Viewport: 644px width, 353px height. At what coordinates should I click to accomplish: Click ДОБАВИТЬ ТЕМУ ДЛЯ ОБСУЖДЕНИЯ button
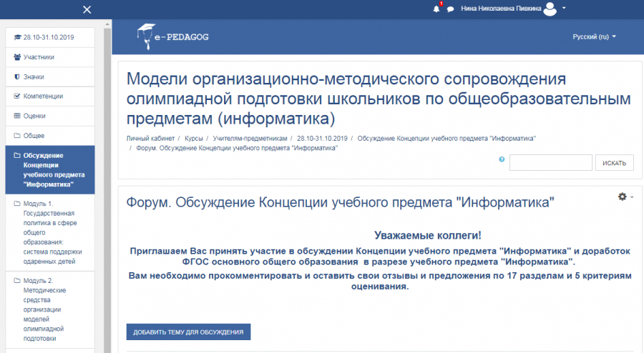[x=188, y=332]
